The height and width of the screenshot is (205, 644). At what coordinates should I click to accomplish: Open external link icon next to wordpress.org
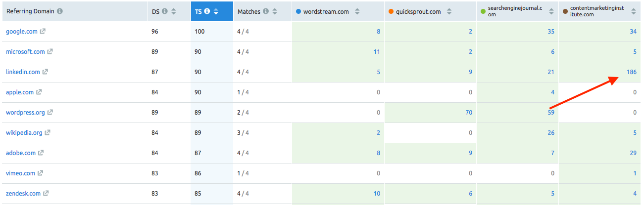[x=50, y=113]
